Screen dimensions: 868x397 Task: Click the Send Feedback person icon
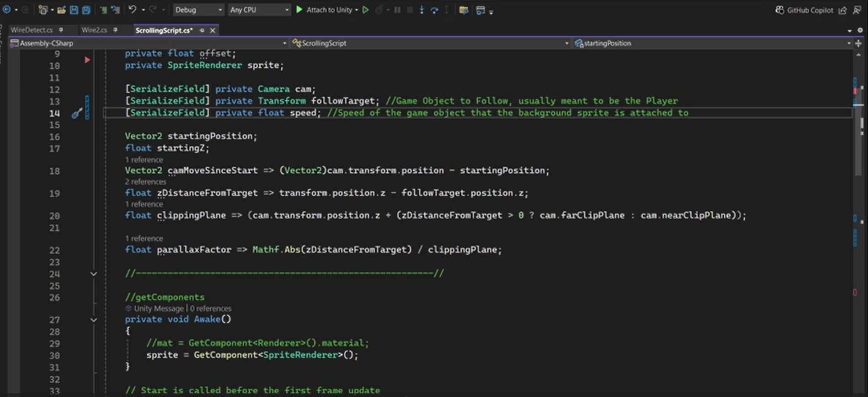(x=857, y=10)
